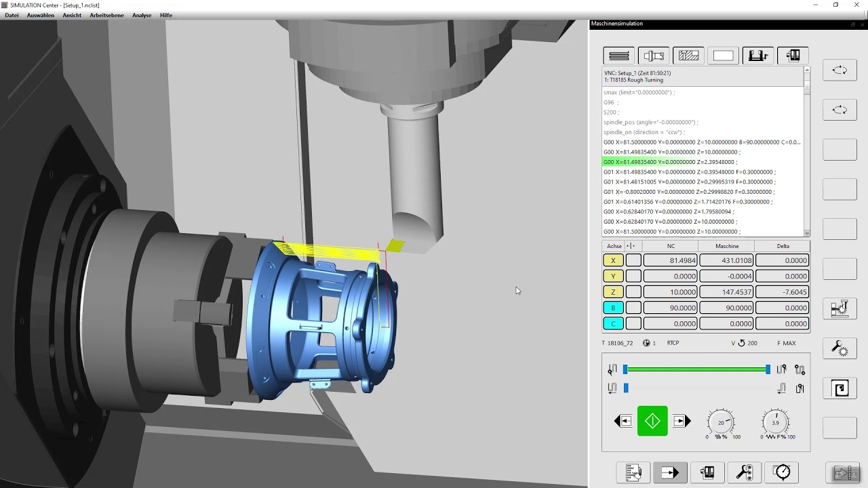Click the NC list with hand icon

[x=633, y=472]
